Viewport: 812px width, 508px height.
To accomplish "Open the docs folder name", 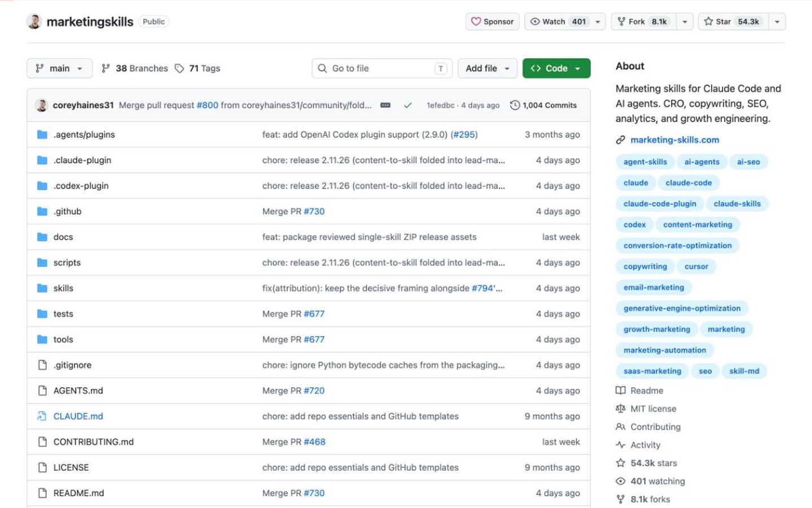I will [x=63, y=237].
